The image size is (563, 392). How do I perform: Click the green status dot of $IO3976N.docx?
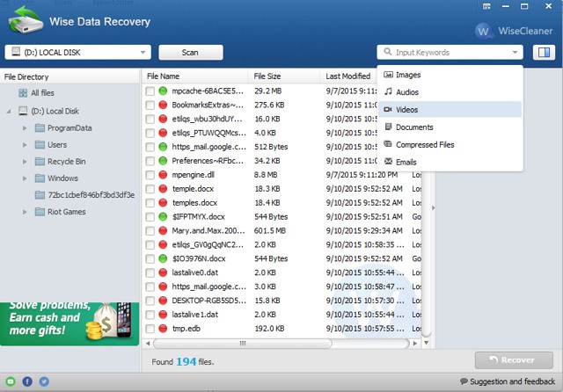click(163, 258)
